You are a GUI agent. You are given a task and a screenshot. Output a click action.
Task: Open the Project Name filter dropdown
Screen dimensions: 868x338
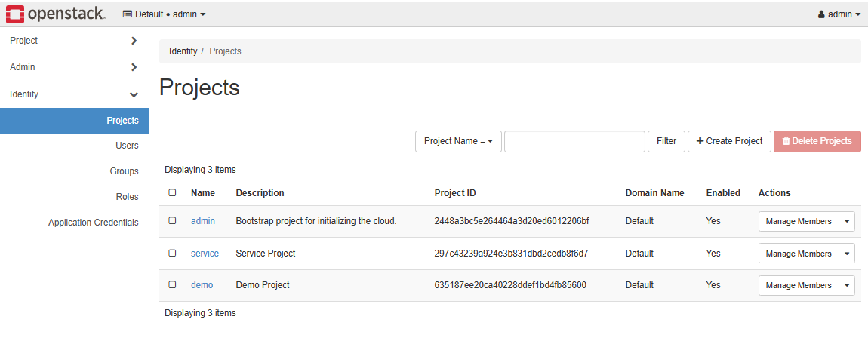point(458,141)
